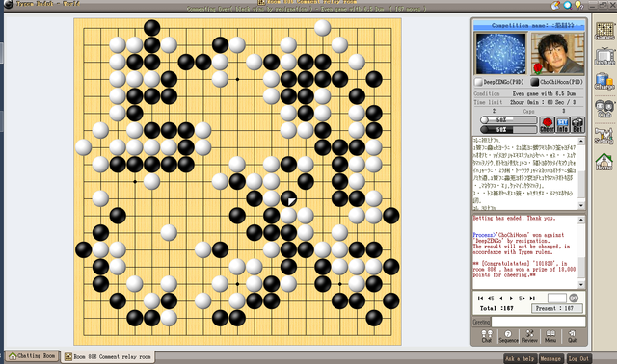Open the Setting tools sidebar icon
Image resolution: width=617 pixels, height=364 pixels.
pos(604,135)
